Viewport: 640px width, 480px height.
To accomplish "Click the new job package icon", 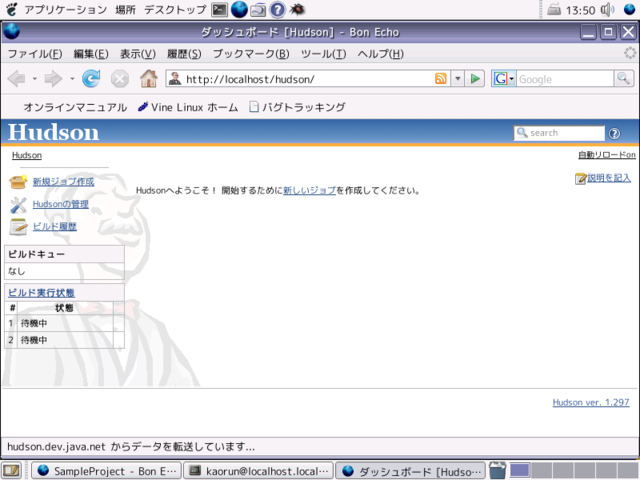I will pyautogui.click(x=18, y=182).
